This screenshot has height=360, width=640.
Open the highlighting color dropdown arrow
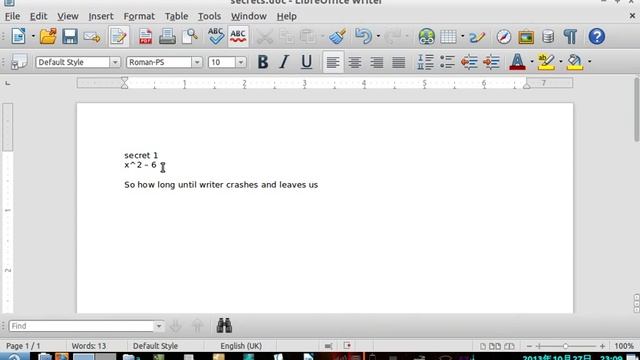[x=560, y=62]
